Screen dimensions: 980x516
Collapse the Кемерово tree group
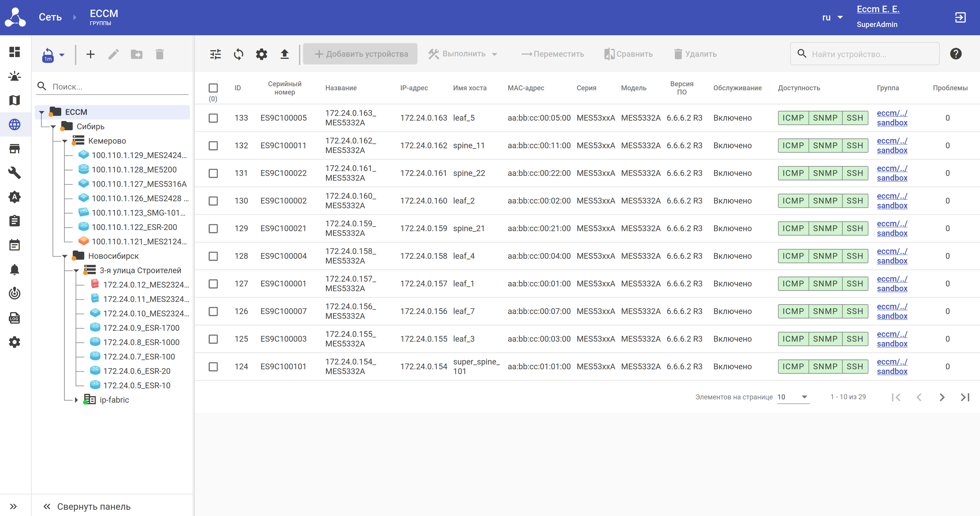pos(65,141)
